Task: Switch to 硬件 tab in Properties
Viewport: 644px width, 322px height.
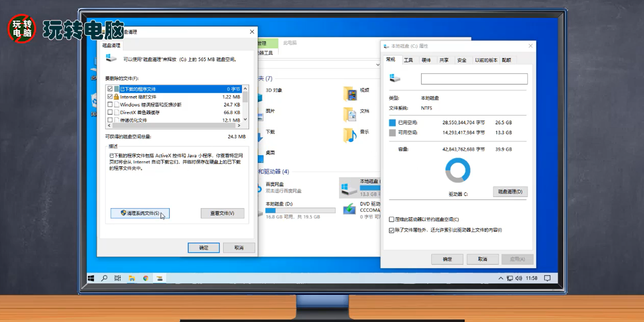Action: click(426, 60)
